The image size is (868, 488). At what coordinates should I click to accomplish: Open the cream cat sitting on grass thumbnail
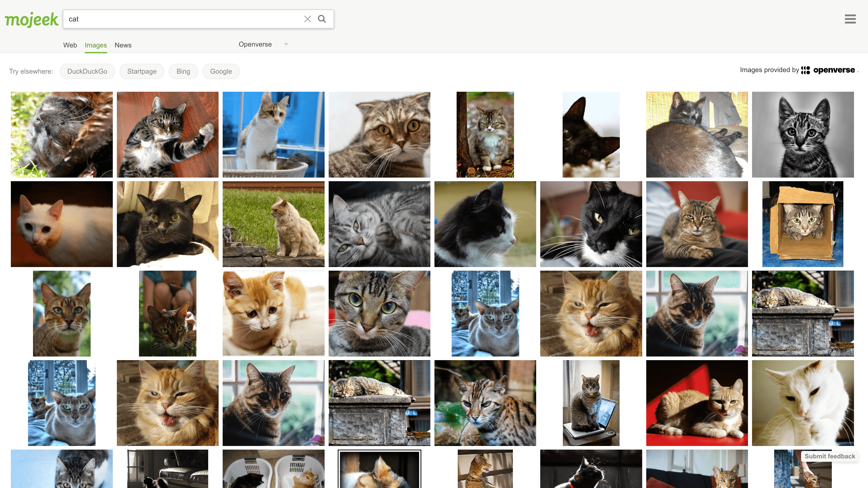tap(273, 224)
